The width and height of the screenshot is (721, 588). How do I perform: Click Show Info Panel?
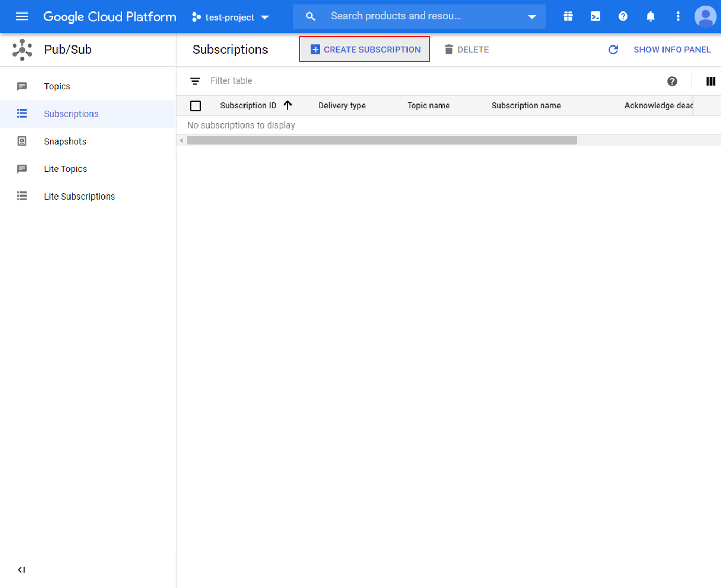click(672, 50)
